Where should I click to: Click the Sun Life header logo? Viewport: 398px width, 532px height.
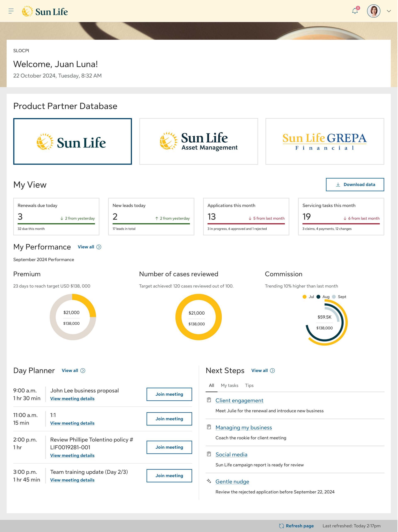45,11
